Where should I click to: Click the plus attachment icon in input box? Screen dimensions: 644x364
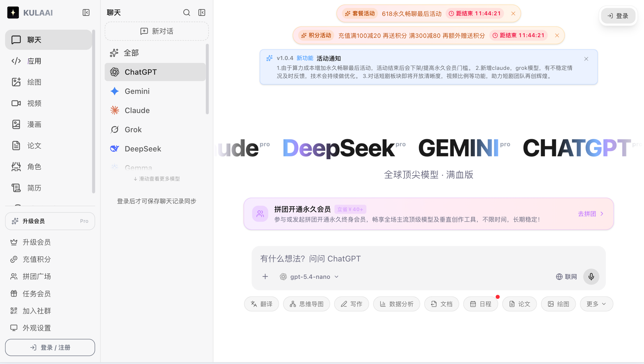click(x=265, y=276)
